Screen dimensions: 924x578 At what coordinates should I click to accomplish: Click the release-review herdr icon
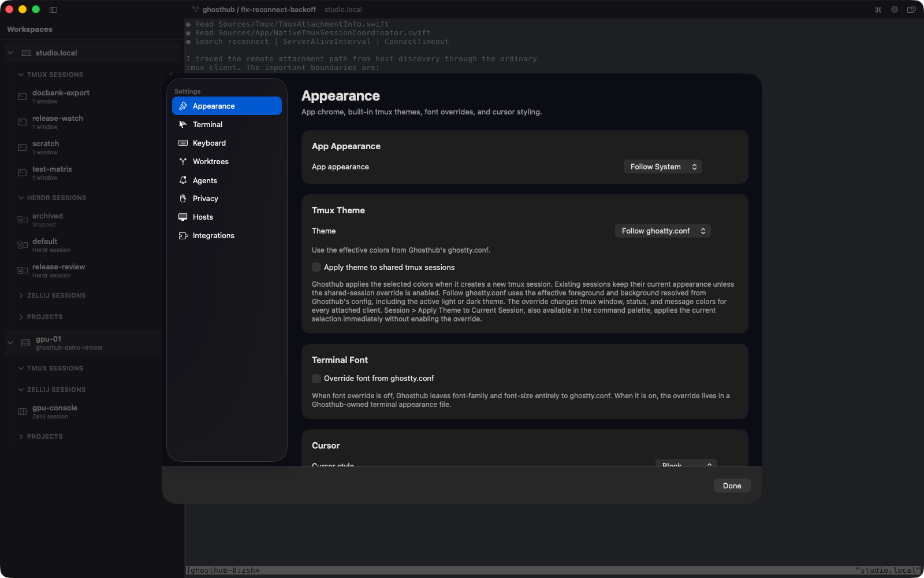pyautogui.click(x=23, y=271)
